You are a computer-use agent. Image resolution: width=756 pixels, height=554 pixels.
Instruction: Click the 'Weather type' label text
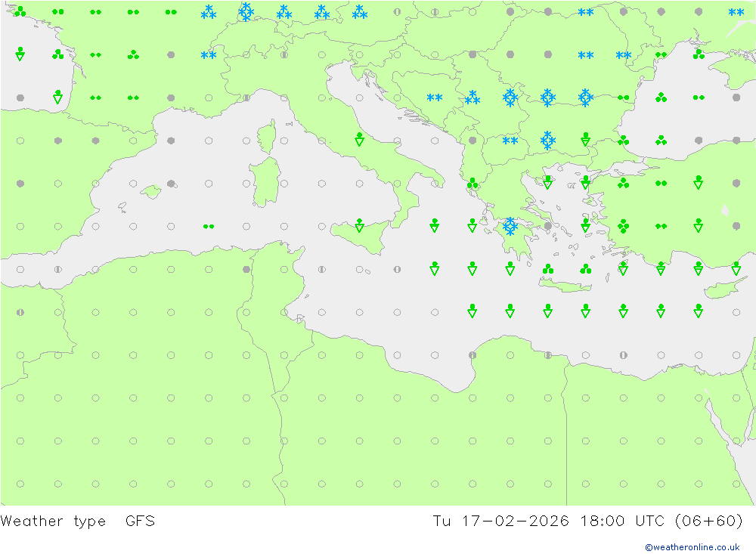click(x=53, y=522)
